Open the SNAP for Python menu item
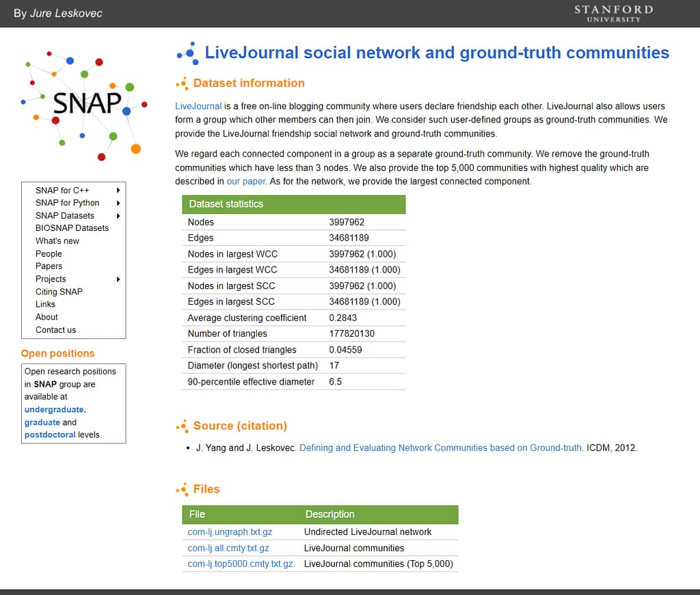The height and width of the screenshot is (595, 700). pos(68,203)
